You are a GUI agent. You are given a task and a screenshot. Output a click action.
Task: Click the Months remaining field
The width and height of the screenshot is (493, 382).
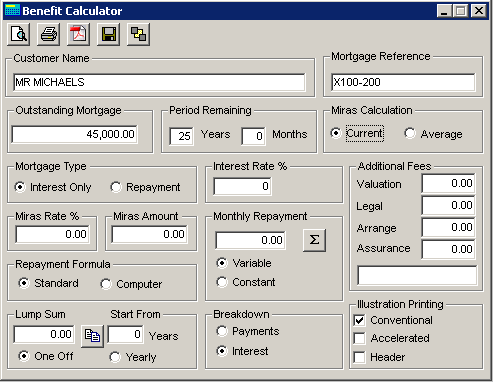pyautogui.click(x=253, y=136)
